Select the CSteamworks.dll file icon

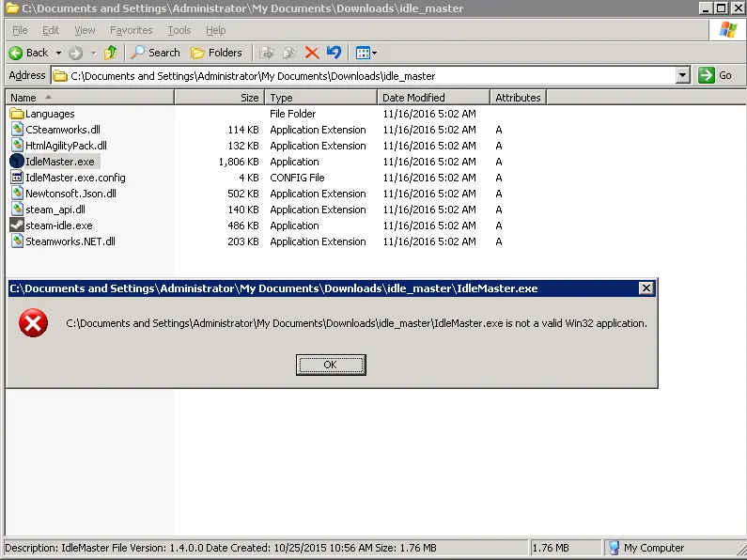17,130
